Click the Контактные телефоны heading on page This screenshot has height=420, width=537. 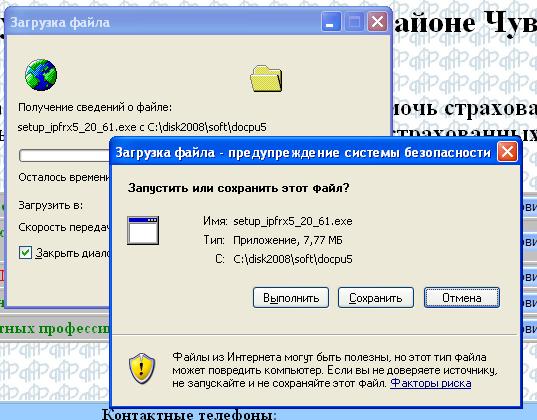[x=189, y=415]
